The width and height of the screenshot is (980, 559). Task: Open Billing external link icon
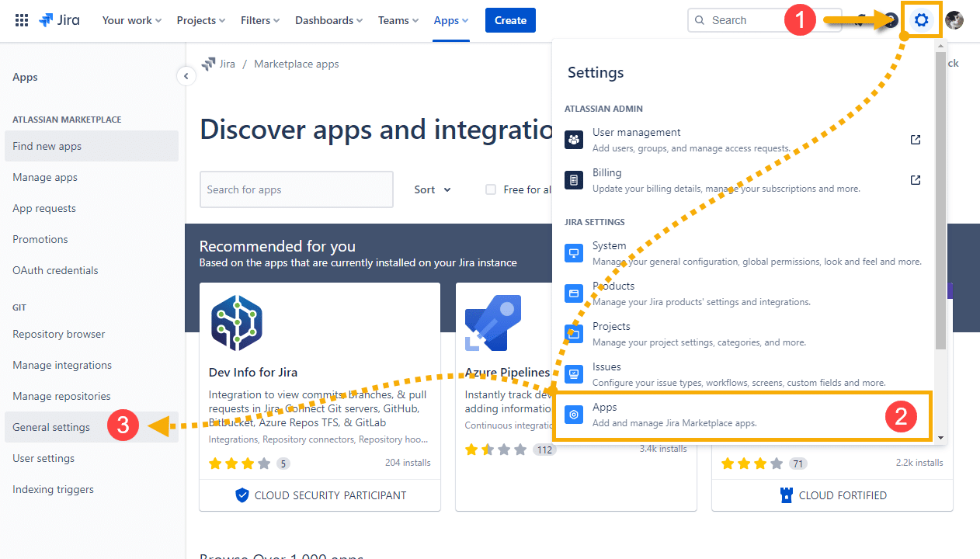point(916,180)
